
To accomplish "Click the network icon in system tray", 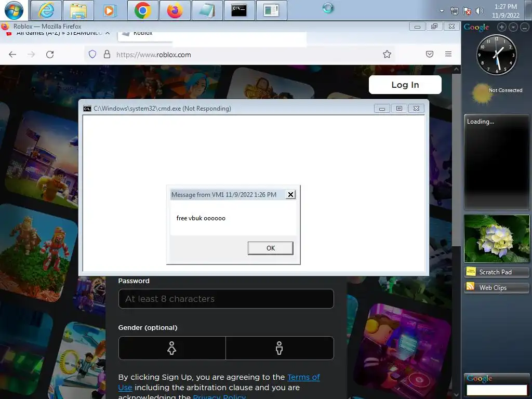I will pyautogui.click(x=454, y=11).
